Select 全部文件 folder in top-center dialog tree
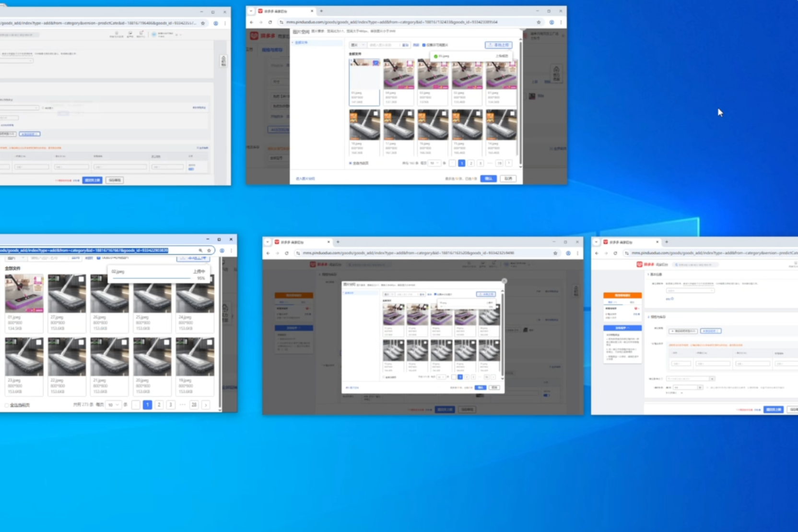Screen dimensions: 798x532 [301, 43]
